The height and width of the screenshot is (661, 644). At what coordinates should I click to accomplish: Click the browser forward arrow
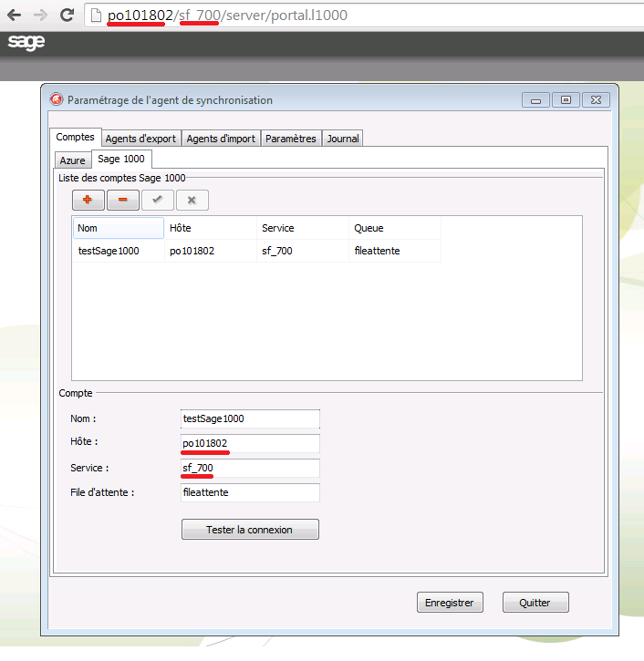(x=40, y=15)
